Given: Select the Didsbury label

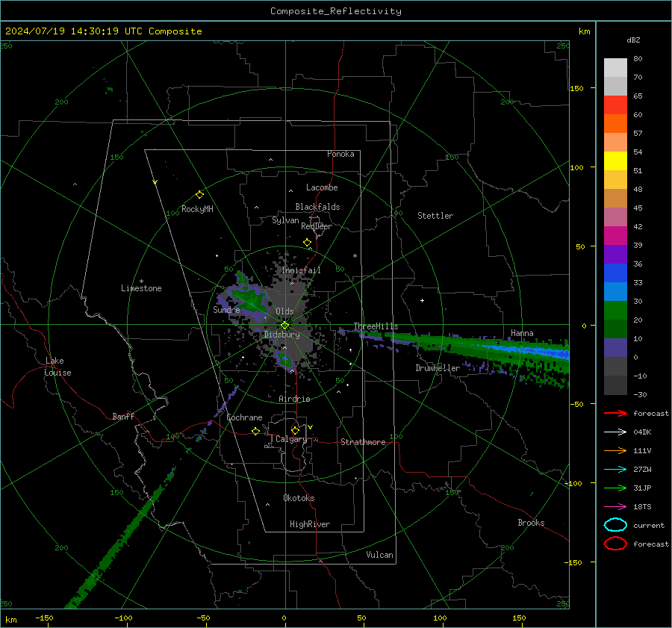Looking at the screenshot, I should click(x=281, y=335).
